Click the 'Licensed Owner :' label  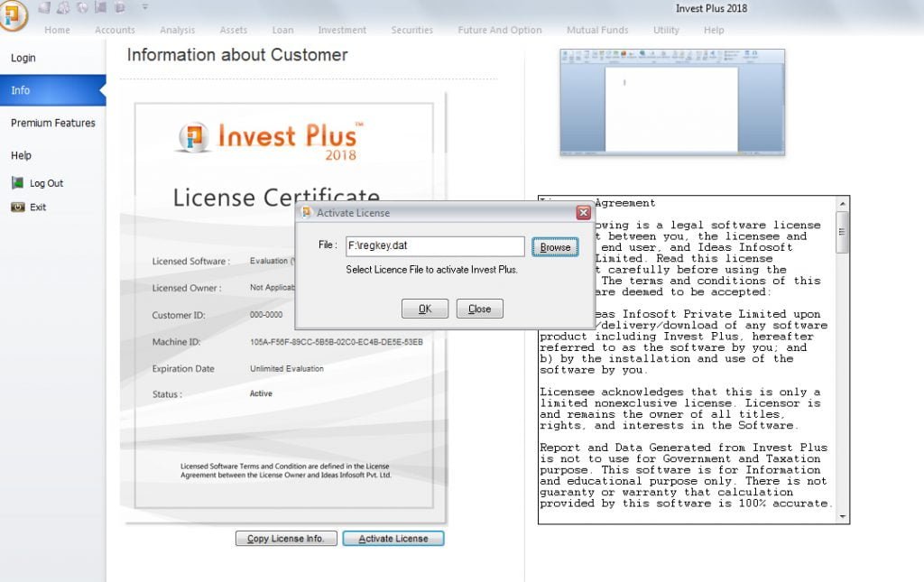tap(187, 288)
